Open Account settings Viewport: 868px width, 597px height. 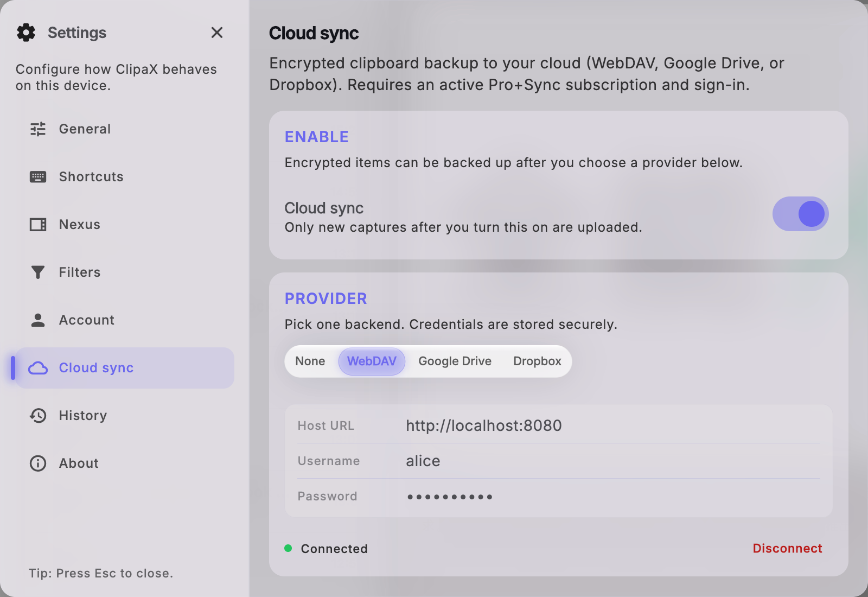[125, 320]
